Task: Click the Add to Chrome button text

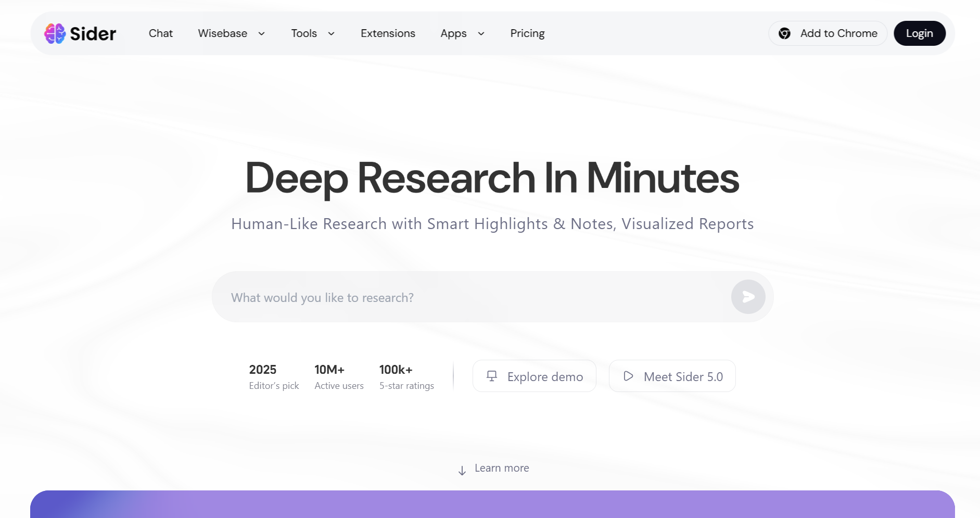Action: coord(838,33)
